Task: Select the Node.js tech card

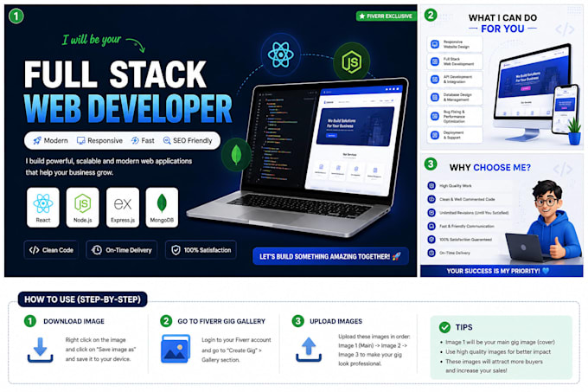Action: pos(82,208)
